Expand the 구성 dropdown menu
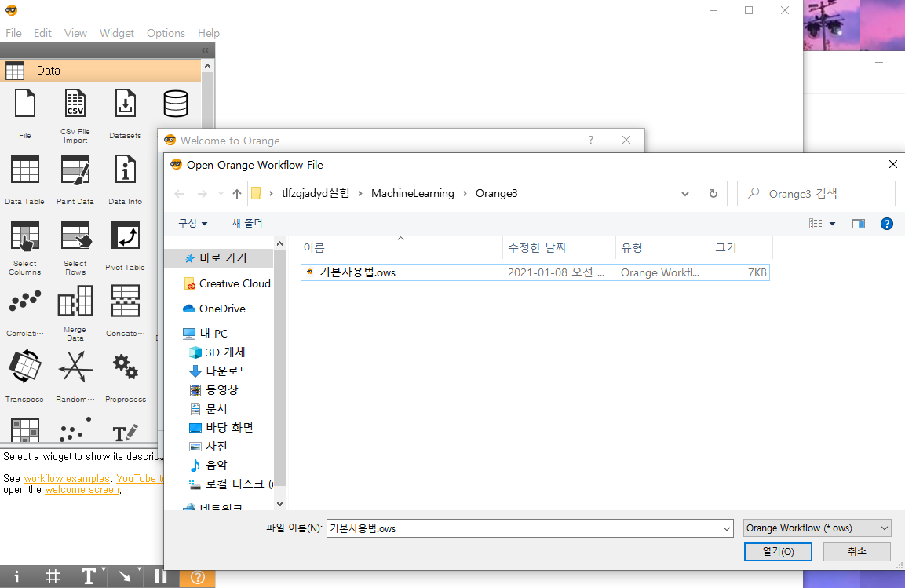 [192, 223]
